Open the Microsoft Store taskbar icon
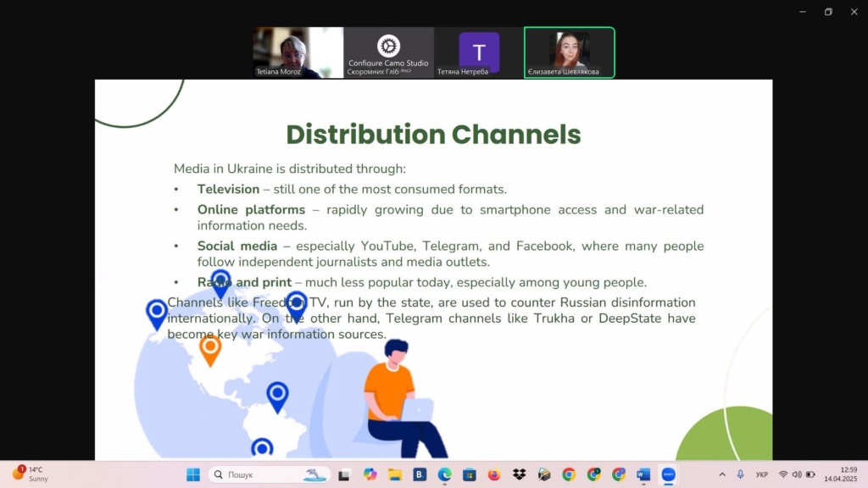 470,474
